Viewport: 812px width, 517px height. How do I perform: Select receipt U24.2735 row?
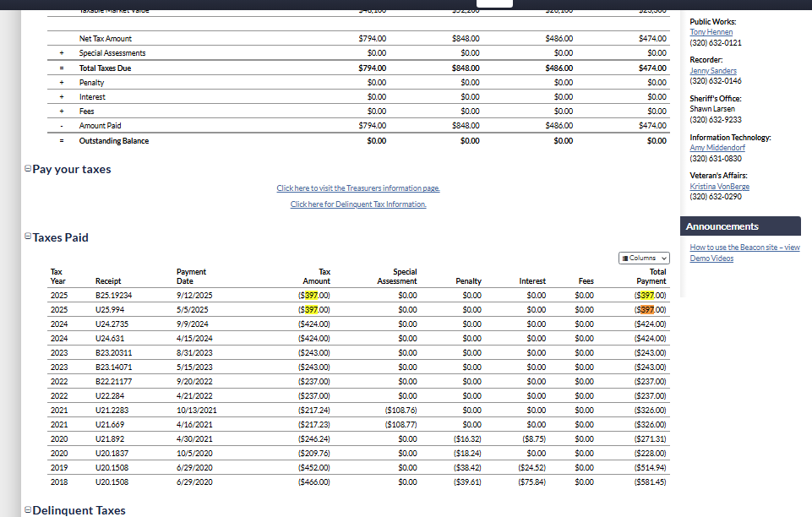pos(112,324)
